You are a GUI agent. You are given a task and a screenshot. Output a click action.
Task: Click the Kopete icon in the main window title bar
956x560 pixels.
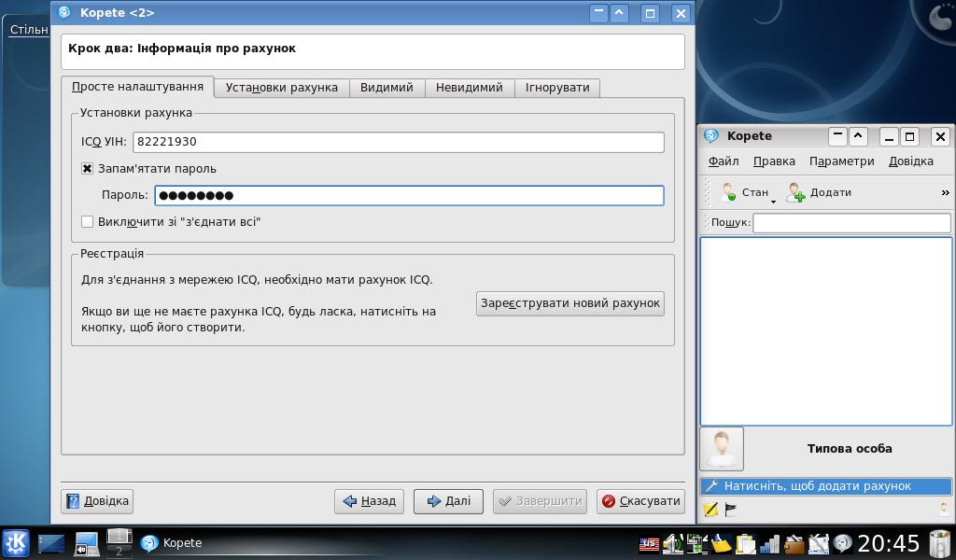point(711,136)
